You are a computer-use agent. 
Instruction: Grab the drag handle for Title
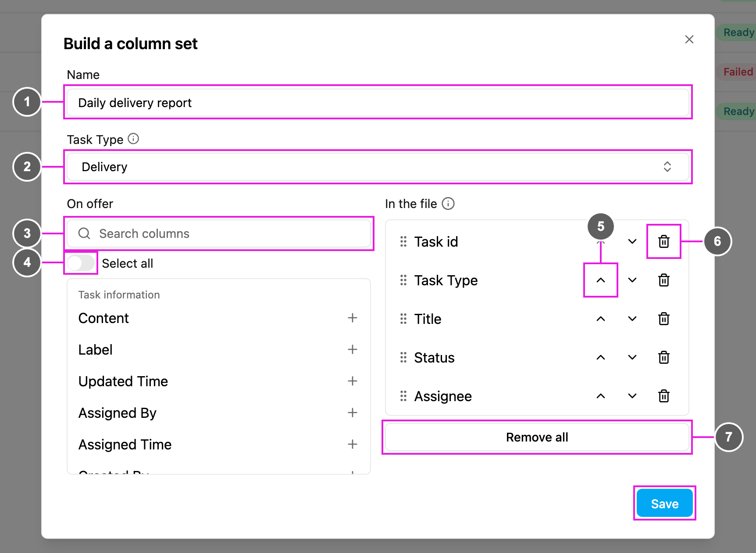[x=403, y=319]
